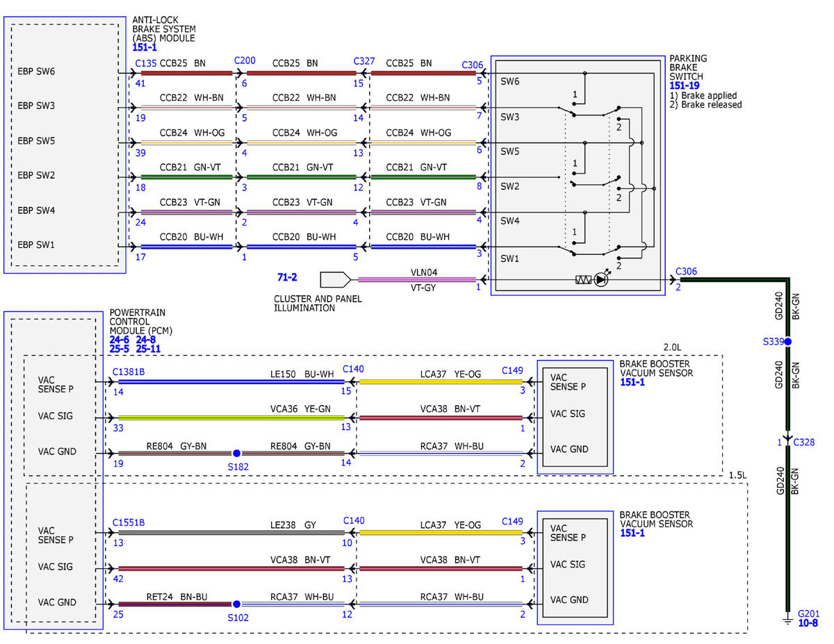Screen dimensions: 834x644
Task: Open the 24-8 PCM reference link
Action: [146, 340]
